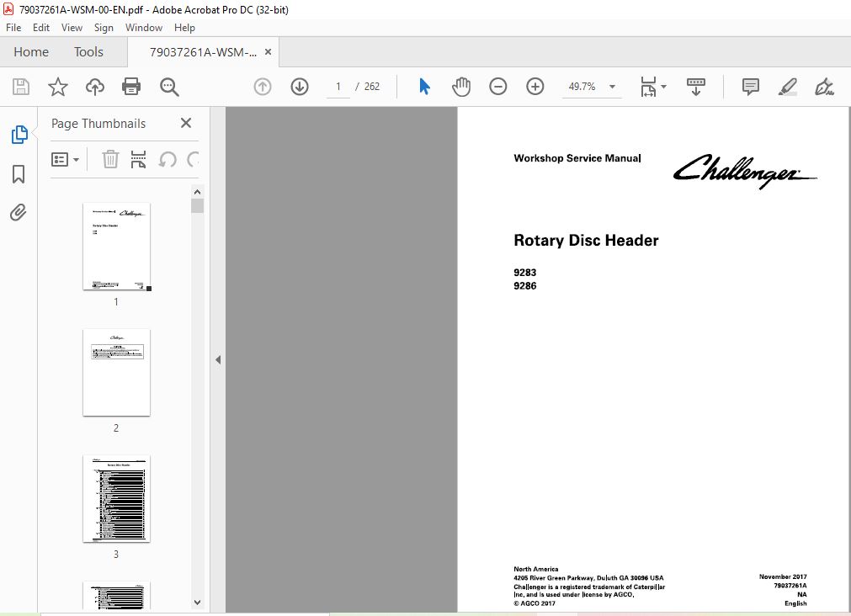Click the '© AGCO 2017' copyright text
Image resolution: width=851 pixels, height=616 pixels.
[x=535, y=603]
